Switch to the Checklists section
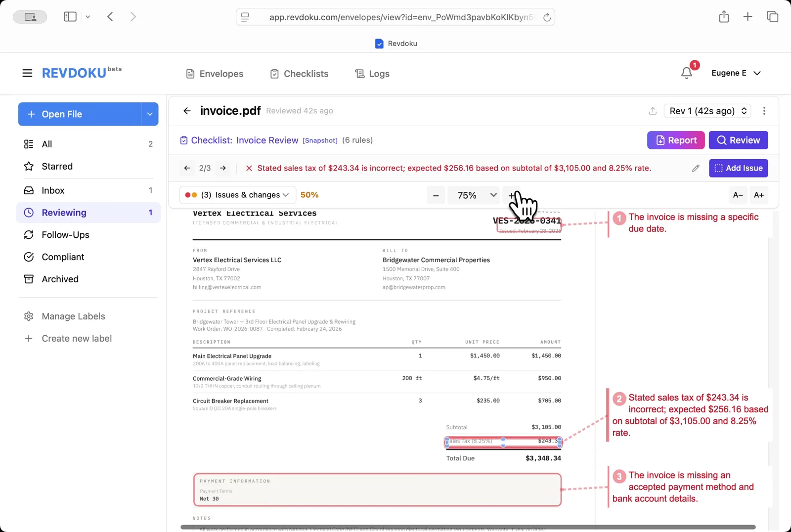The width and height of the screenshot is (791, 532). pyautogui.click(x=299, y=73)
